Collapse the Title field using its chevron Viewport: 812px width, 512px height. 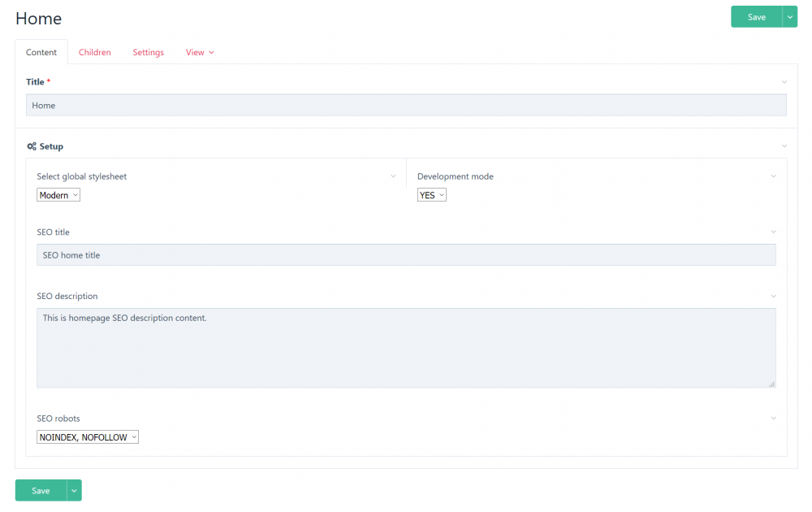tap(784, 82)
